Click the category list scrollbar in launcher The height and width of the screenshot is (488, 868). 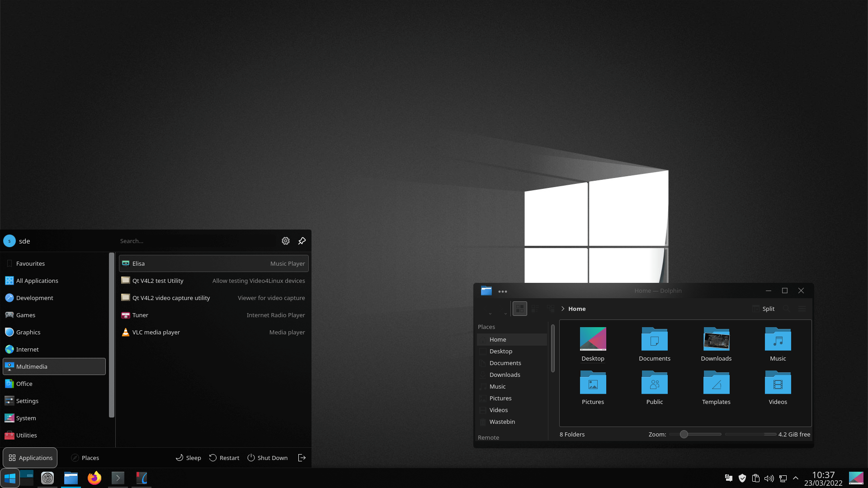pos(111,335)
